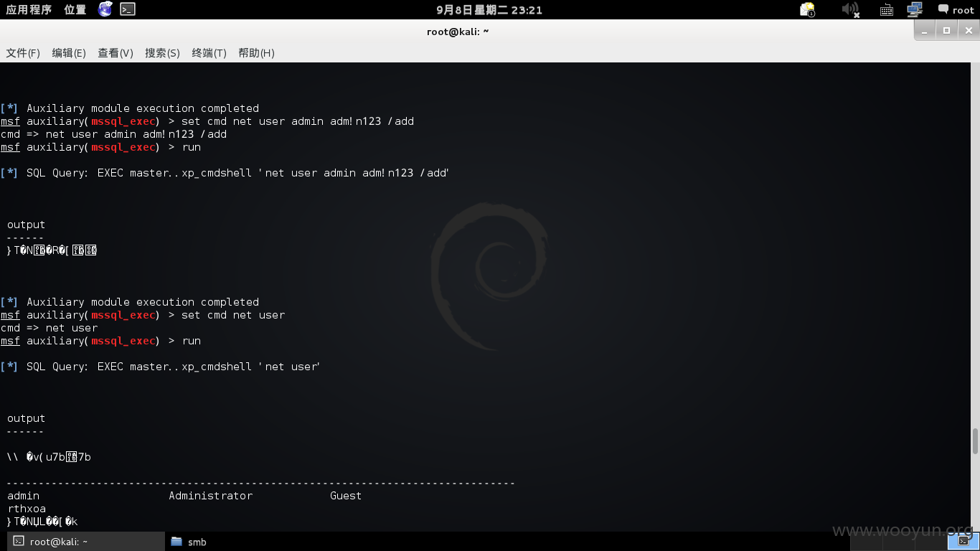Image resolution: width=980 pixels, height=551 pixels.
Task: Open the 应用程序 applications menu
Action: (x=29, y=9)
